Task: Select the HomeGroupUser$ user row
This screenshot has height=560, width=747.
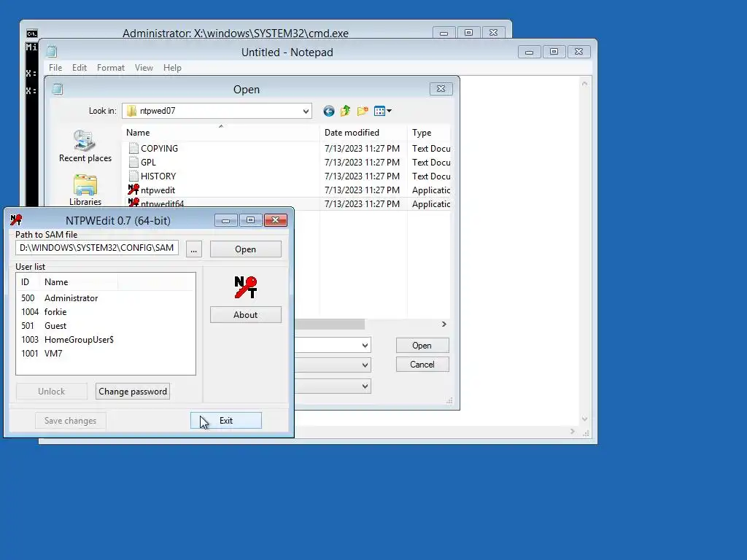Action: coord(106,340)
